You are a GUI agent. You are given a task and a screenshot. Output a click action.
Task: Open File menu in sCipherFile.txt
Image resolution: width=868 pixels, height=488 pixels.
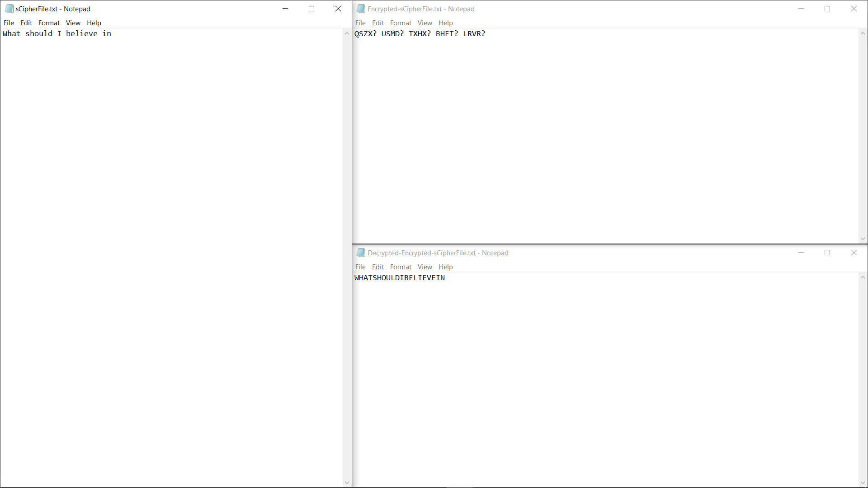9,23
